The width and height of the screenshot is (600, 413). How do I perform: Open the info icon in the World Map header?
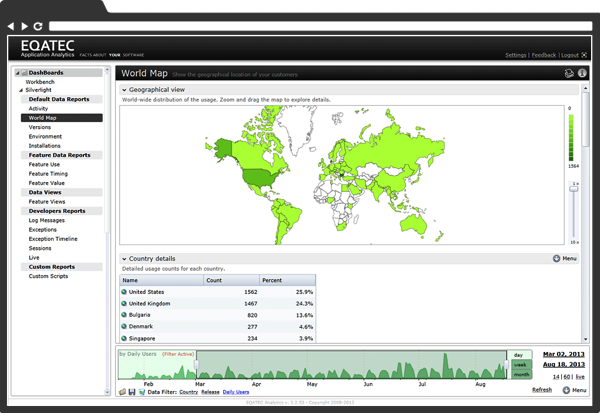coord(582,73)
